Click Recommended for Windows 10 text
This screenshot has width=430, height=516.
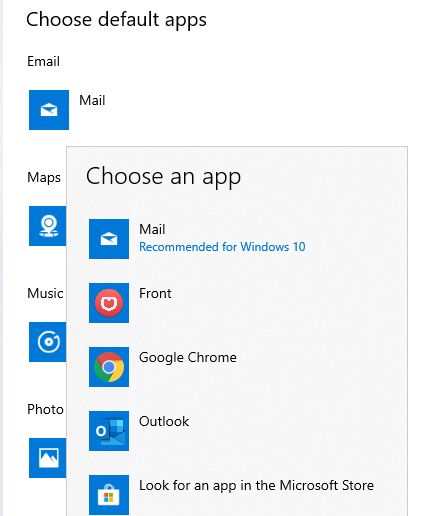click(x=222, y=247)
